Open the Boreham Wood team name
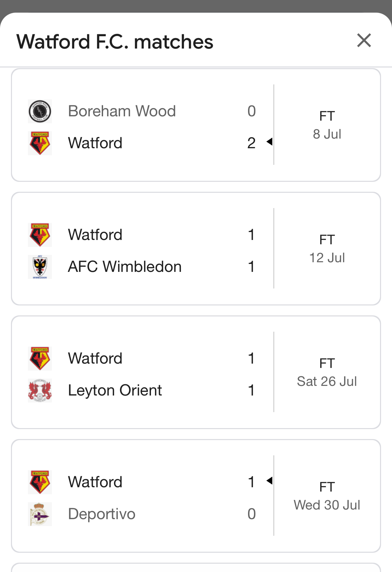392x572 pixels. point(122,111)
